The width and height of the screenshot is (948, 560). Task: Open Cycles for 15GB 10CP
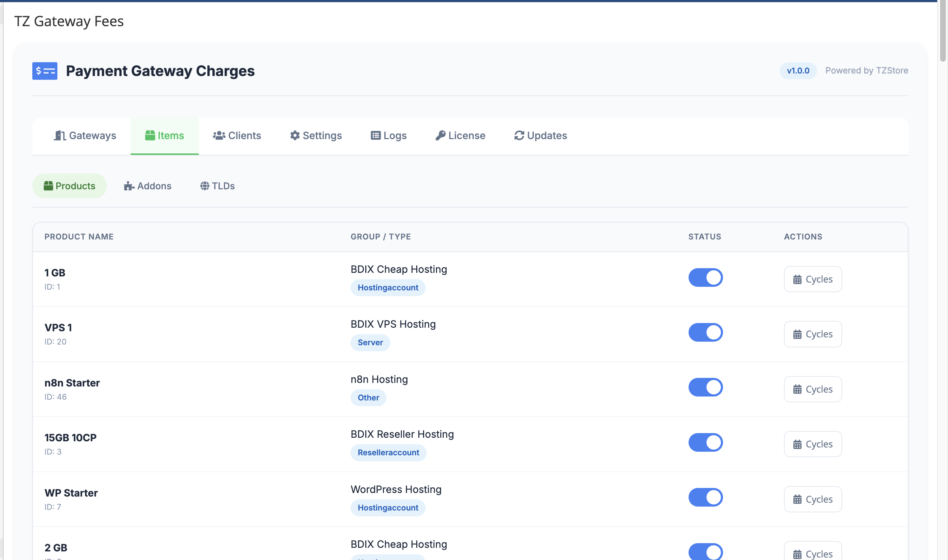813,444
